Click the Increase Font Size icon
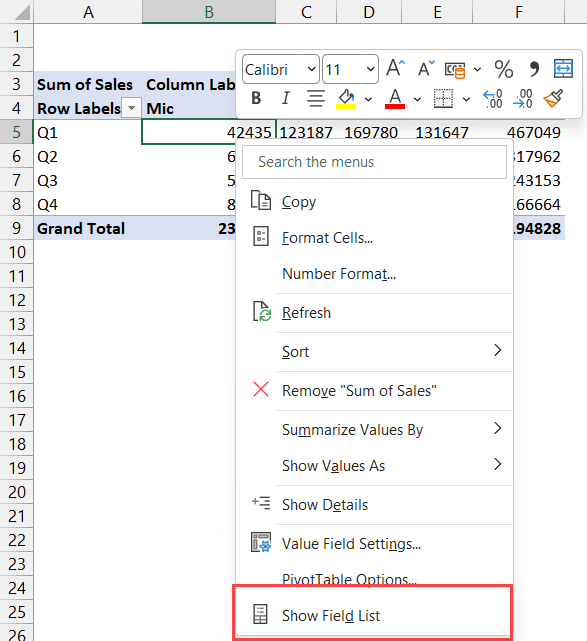Screen dimensions: 587x641 [x=396, y=68]
